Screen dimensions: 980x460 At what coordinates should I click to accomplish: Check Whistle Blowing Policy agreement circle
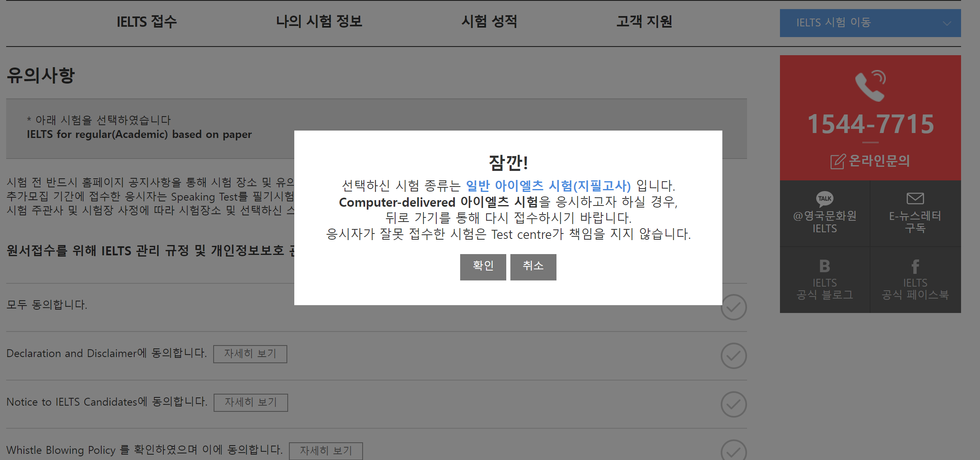tap(733, 451)
